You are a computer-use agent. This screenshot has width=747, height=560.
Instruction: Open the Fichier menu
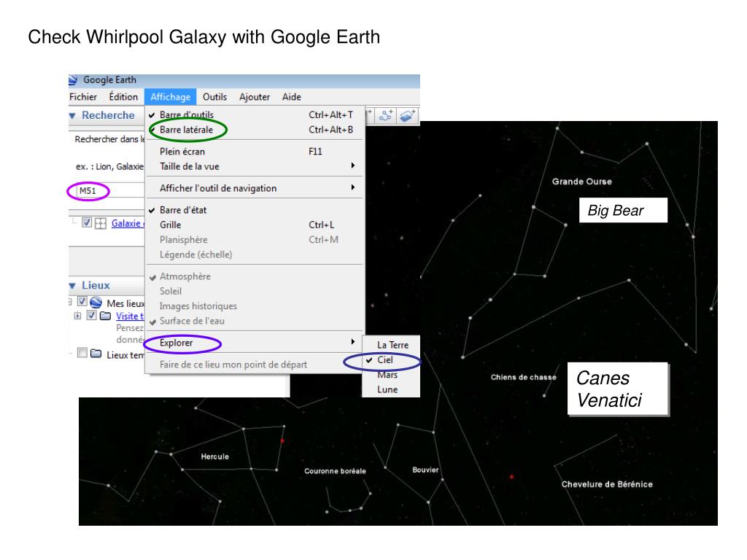pos(83,97)
